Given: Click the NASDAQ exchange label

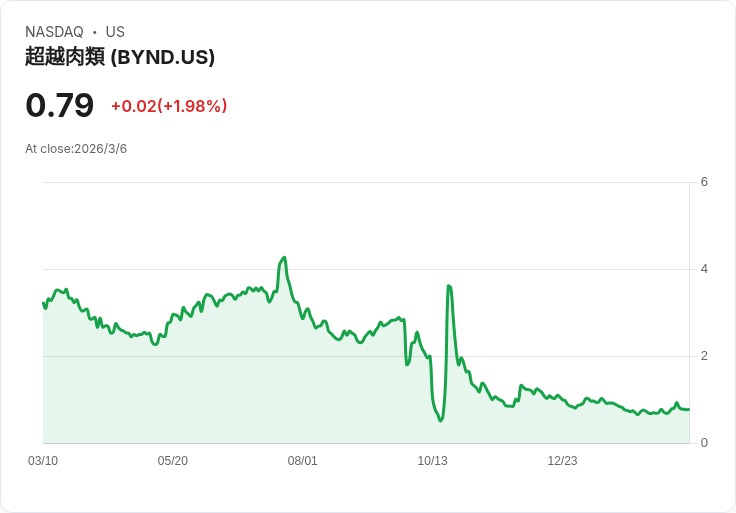Looking at the screenshot, I should point(54,32).
